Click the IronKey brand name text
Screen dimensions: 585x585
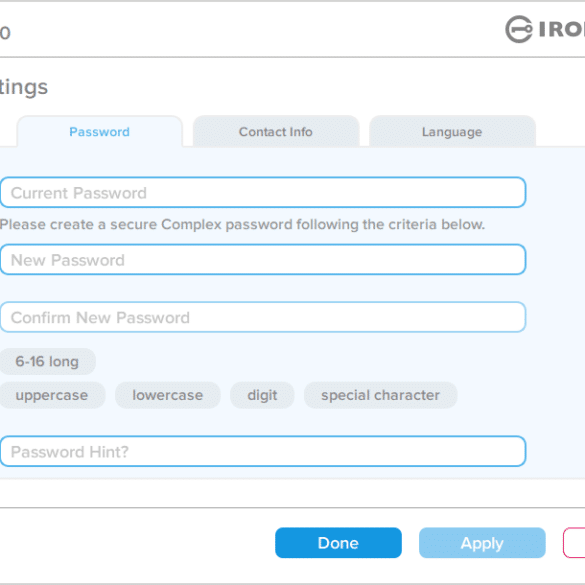coord(561,29)
